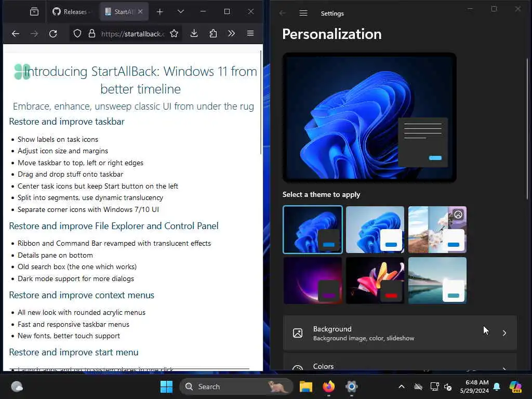Select the dark Windows bloom theme
Viewport: 532px width, 399px height.
coord(312,229)
